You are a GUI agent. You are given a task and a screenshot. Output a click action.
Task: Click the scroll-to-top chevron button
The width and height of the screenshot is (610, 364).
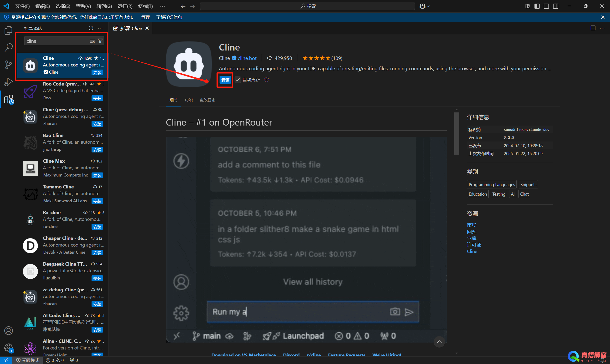coord(439,342)
